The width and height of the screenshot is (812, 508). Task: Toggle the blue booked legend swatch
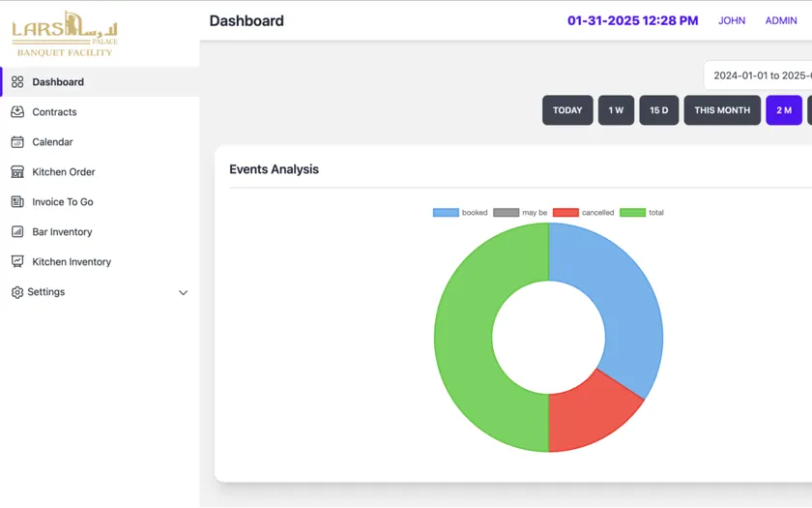coord(446,213)
